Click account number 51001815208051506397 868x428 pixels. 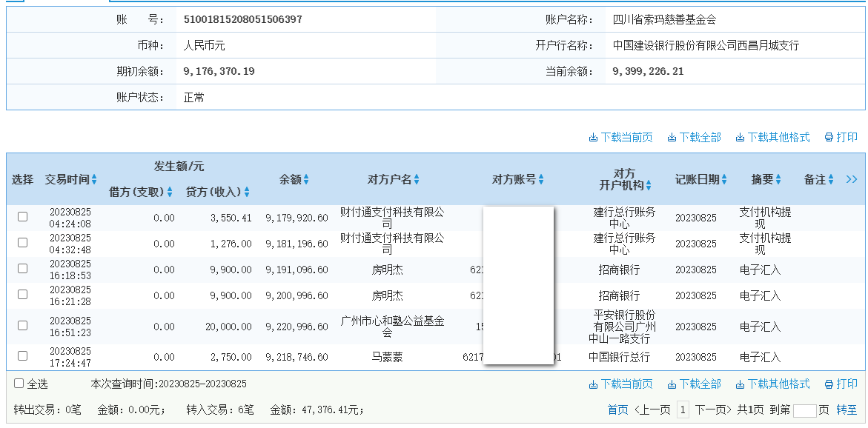pyautogui.click(x=243, y=19)
